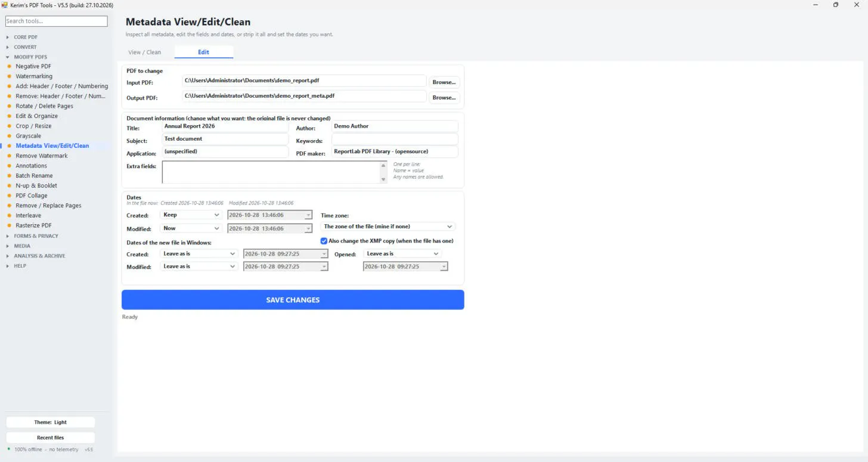This screenshot has height=462, width=868.
Task: Toggle the Theme: Light button
Action: (x=51, y=422)
